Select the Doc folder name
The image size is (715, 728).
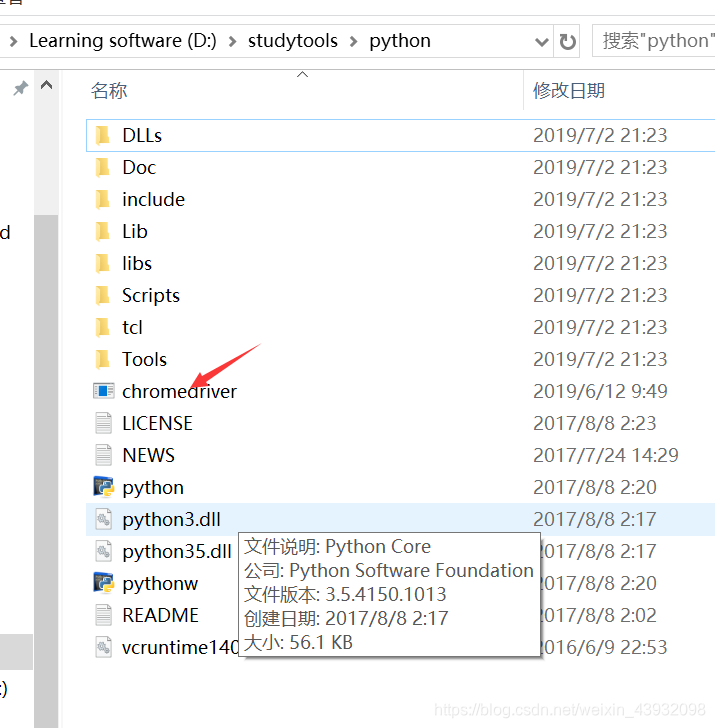point(139,168)
